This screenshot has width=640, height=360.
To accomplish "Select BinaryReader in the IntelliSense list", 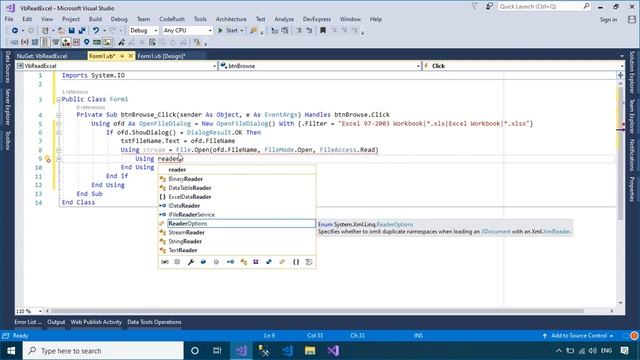I will coord(237,179).
